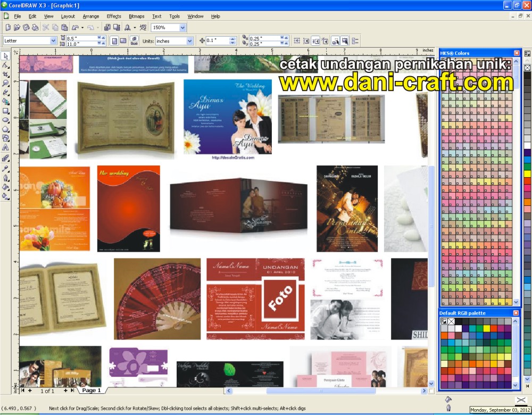The height and width of the screenshot is (415, 532).
Task: Select the Rectangle tool
Action: pos(5,111)
